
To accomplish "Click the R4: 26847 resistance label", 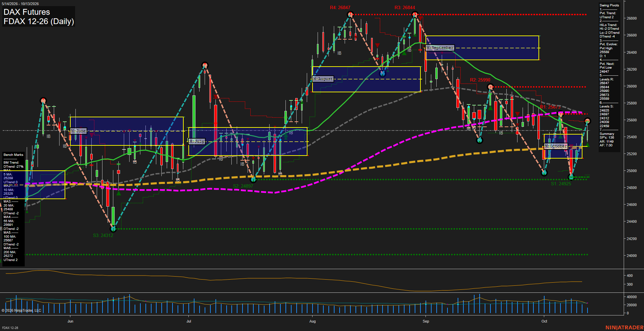I will [340, 7].
